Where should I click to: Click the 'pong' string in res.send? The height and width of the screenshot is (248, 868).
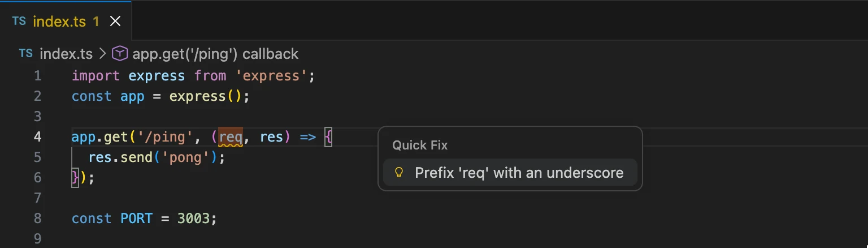186,157
